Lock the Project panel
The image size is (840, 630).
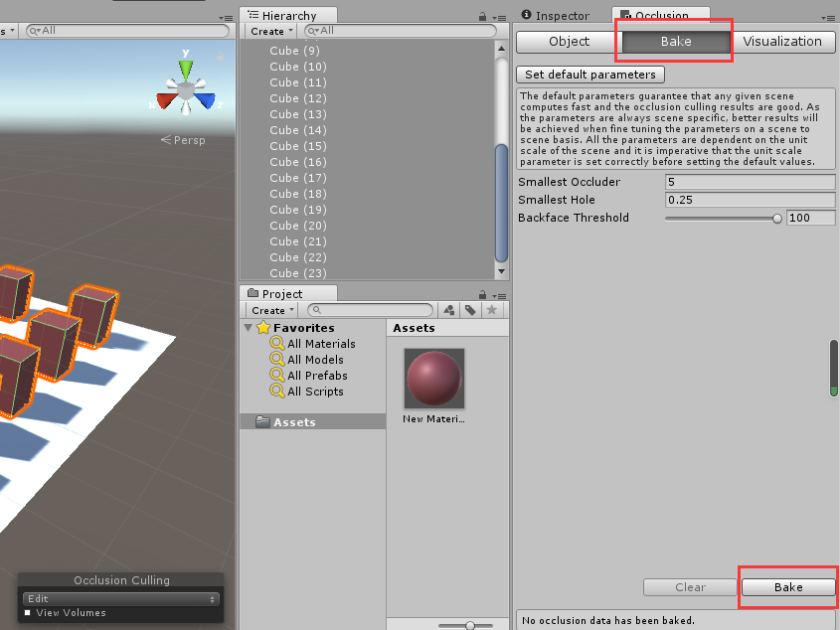[483, 295]
